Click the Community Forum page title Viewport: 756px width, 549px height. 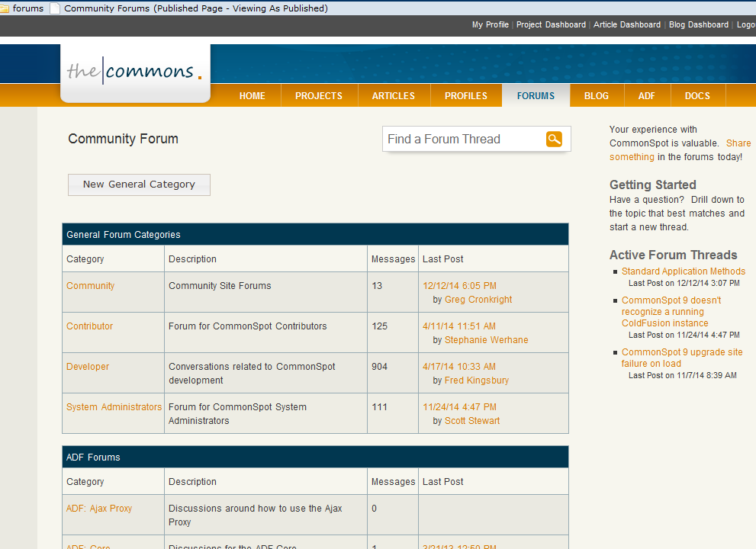123,139
